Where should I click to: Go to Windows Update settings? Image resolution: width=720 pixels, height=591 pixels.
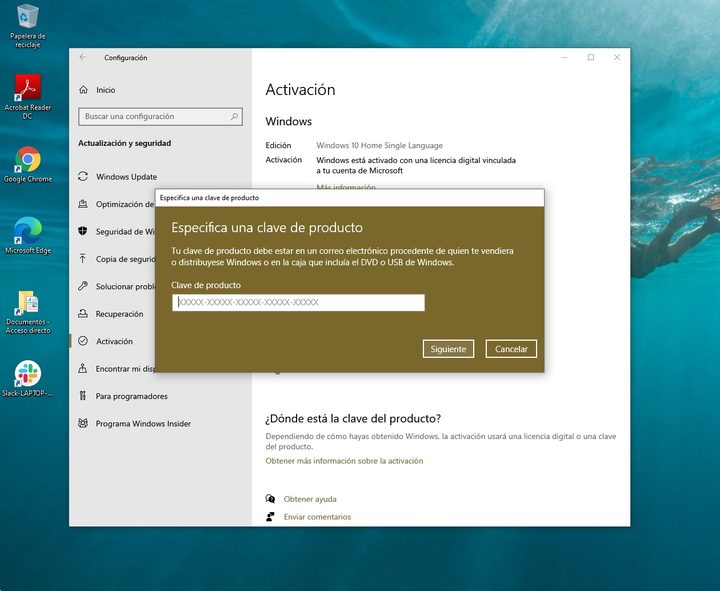pos(126,177)
